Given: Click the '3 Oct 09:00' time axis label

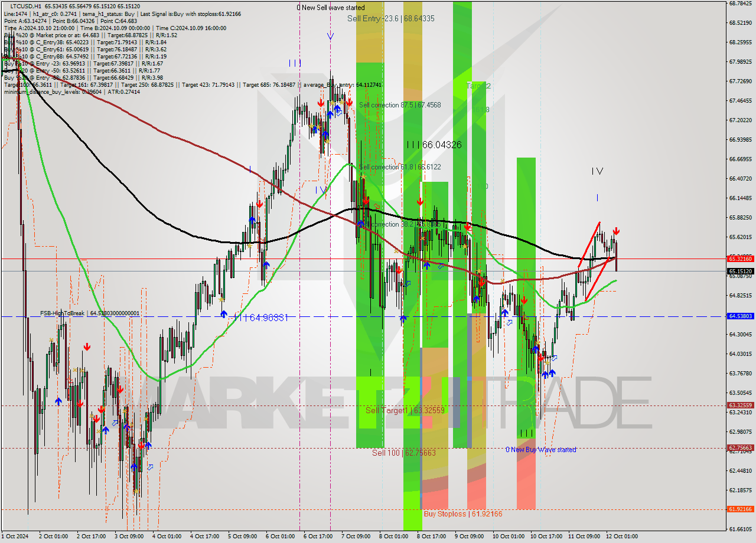Looking at the screenshot, I should pyautogui.click(x=129, y=537).
